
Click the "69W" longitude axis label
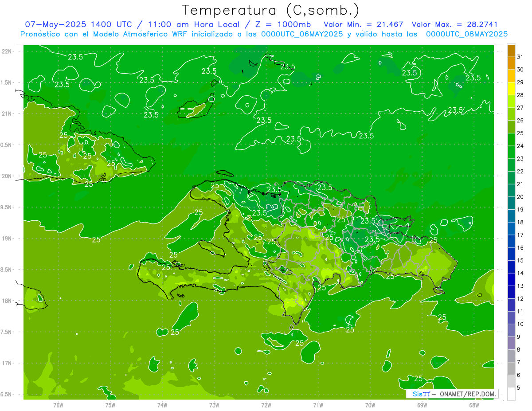click(x=422, y=405)
